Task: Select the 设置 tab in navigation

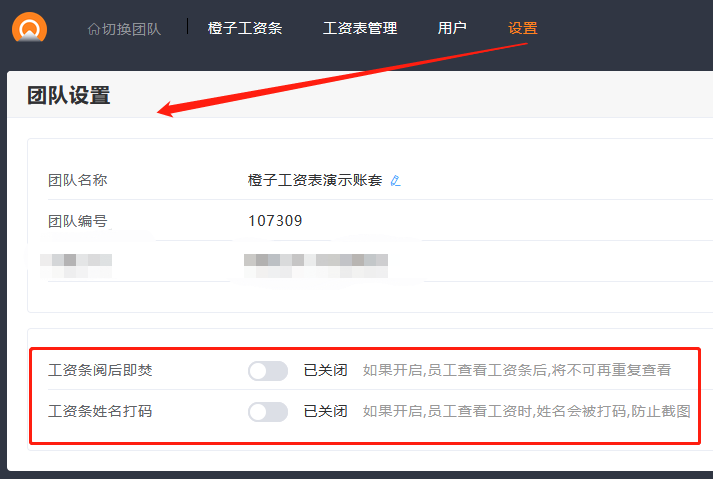Action: pyautogui.click(x=522, y=28)
